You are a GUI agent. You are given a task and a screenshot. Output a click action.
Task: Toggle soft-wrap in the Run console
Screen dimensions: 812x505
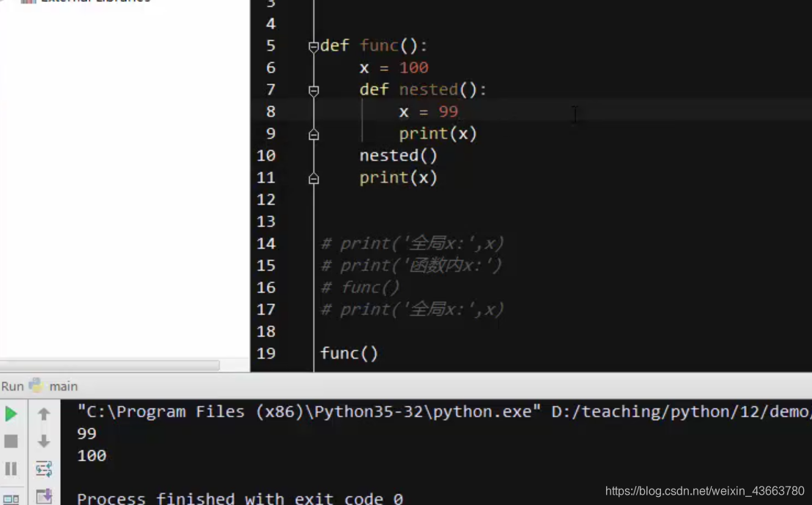pos(44,469)
